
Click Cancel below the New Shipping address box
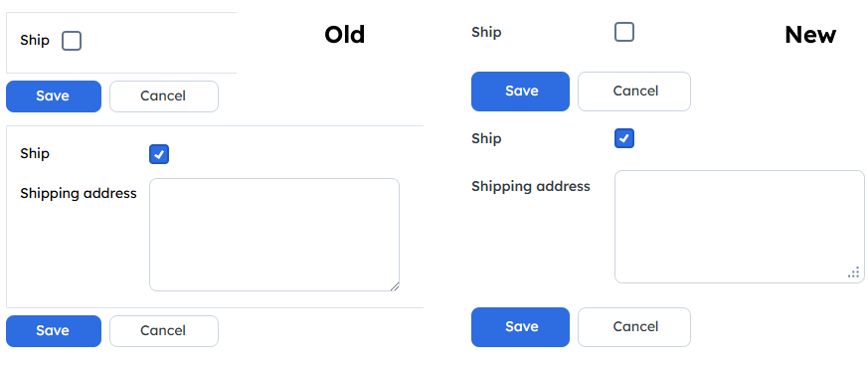[x=634, y=327]
